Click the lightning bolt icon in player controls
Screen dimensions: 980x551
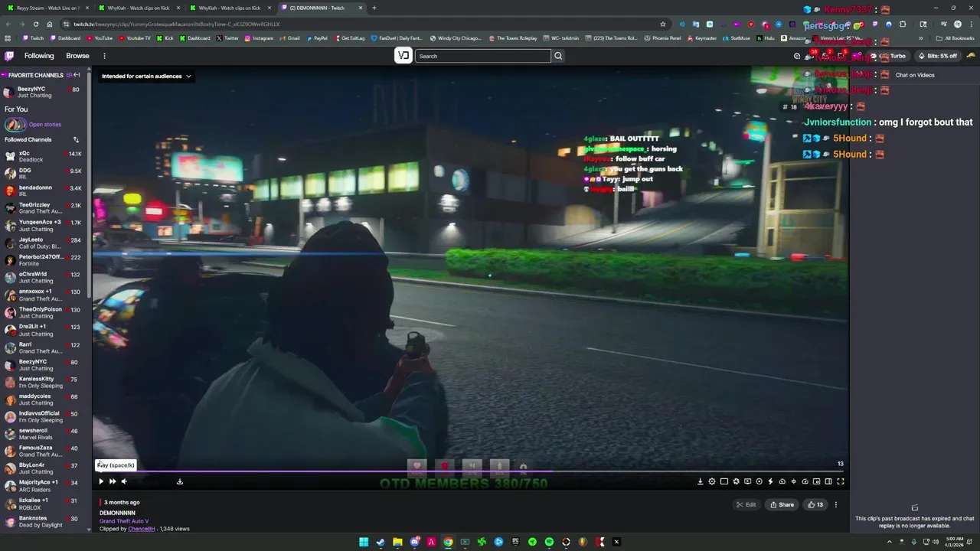pyautogui.click(x=770, y=481)
